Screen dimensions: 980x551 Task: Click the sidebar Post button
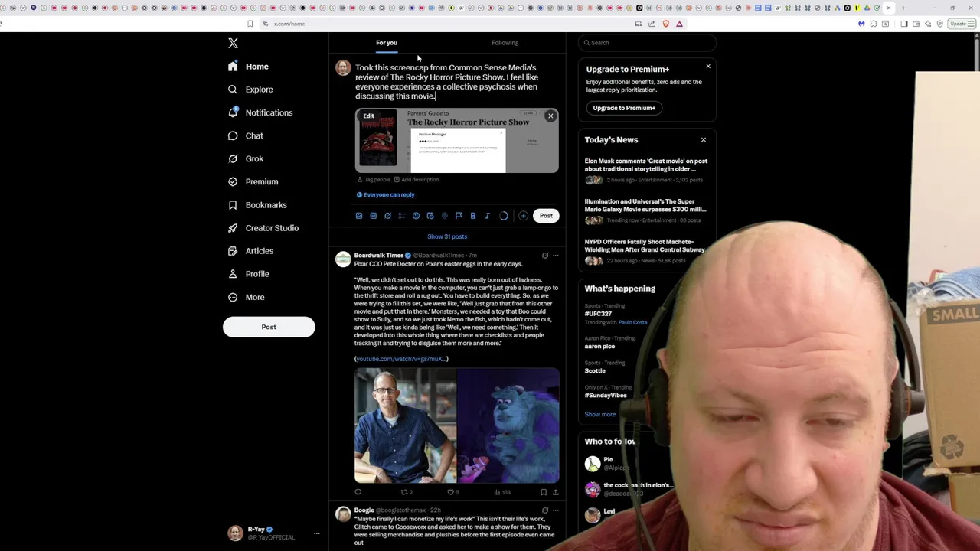pos(269,327)
